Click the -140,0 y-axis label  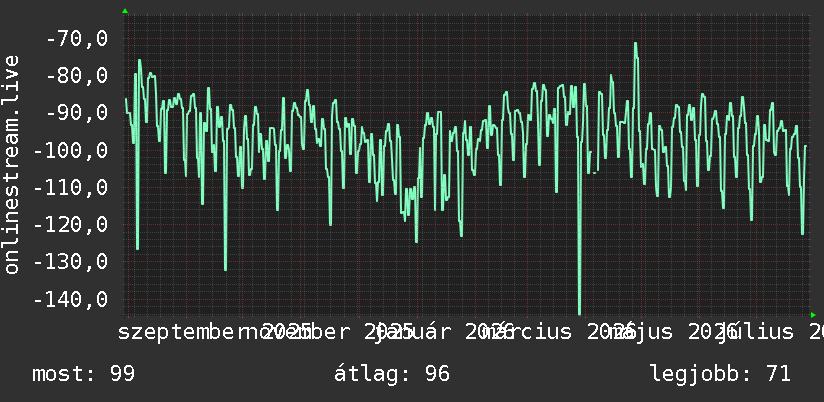coord(71,300)
